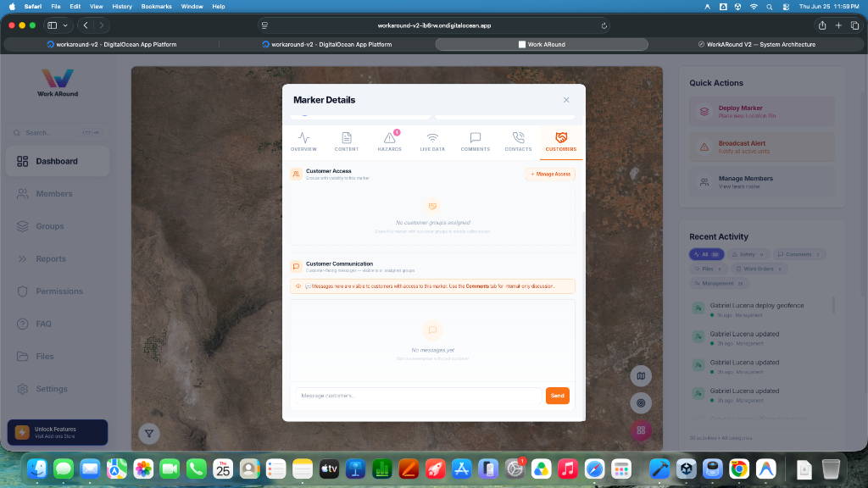Switch to the Live Data tab
This screenshot has width=868, height=488.
(x=432, y=141)
